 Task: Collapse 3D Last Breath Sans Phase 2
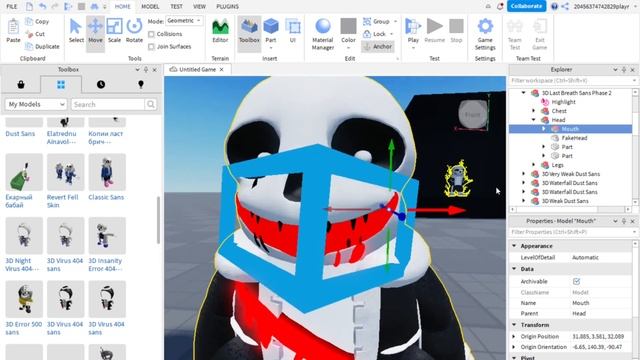click(x=524, y=93)
